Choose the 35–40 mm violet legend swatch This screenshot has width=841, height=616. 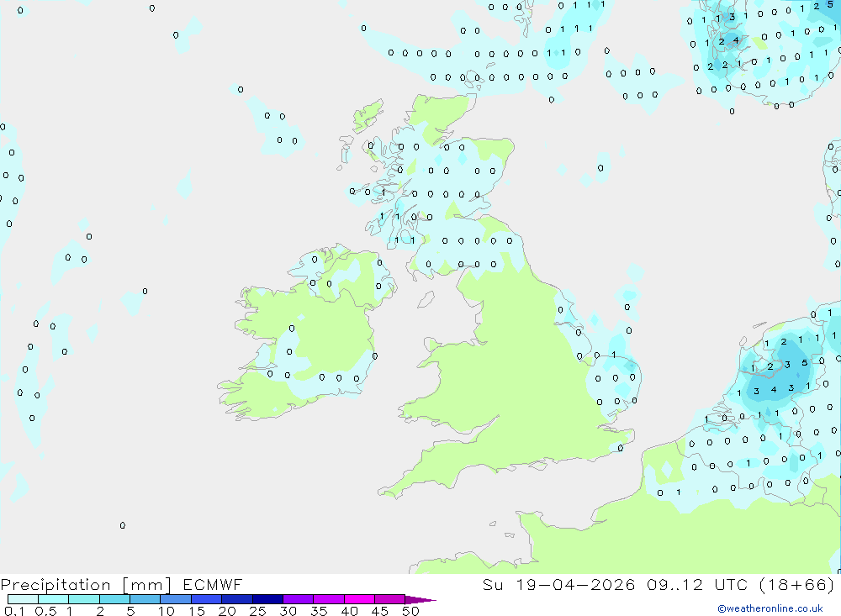click(329, 599)
